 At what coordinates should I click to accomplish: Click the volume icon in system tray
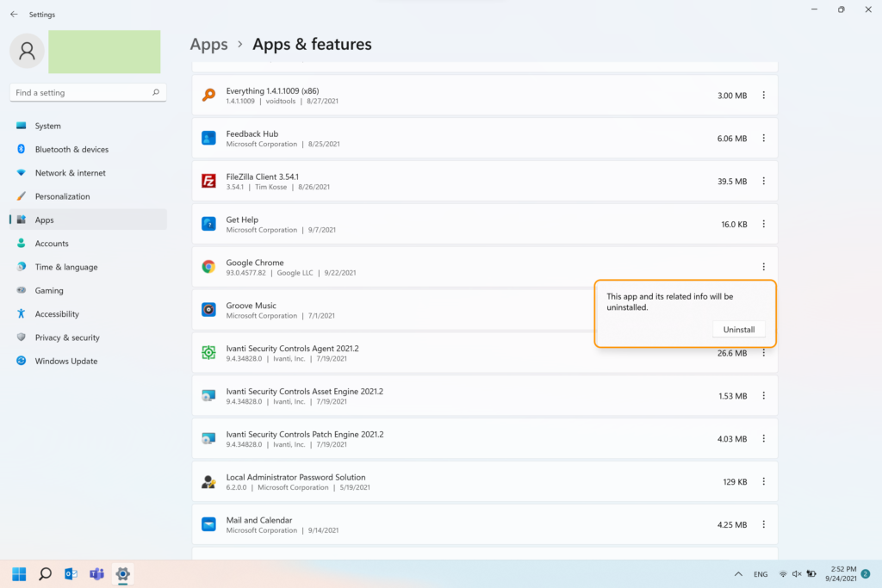click(x=797, y=574)
